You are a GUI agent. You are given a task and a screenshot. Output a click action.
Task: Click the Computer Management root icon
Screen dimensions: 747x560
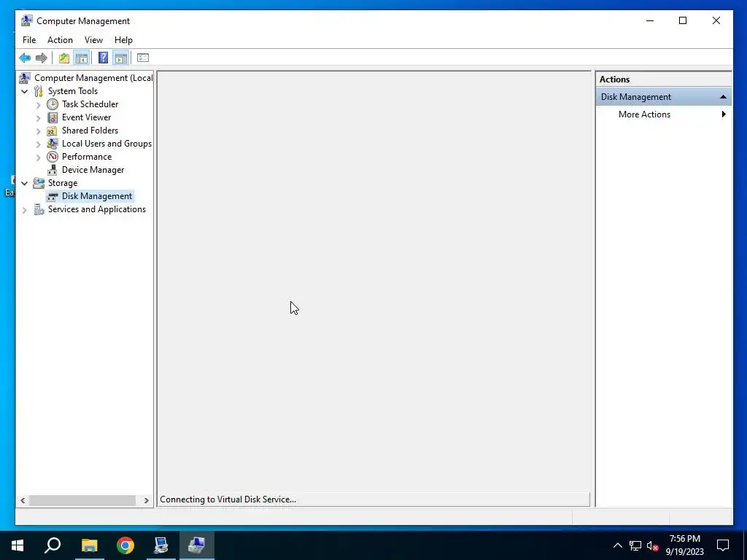25,77
